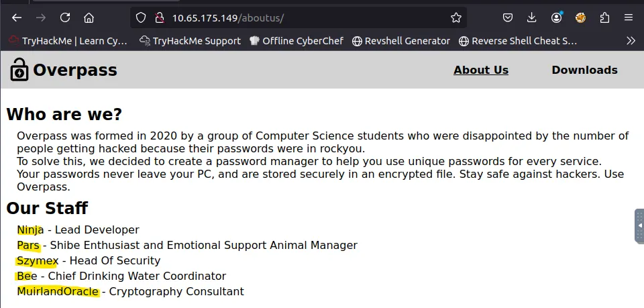Go to the browser home page
Viewport: 644px width, 308px height.
click(x=89, y=17)
